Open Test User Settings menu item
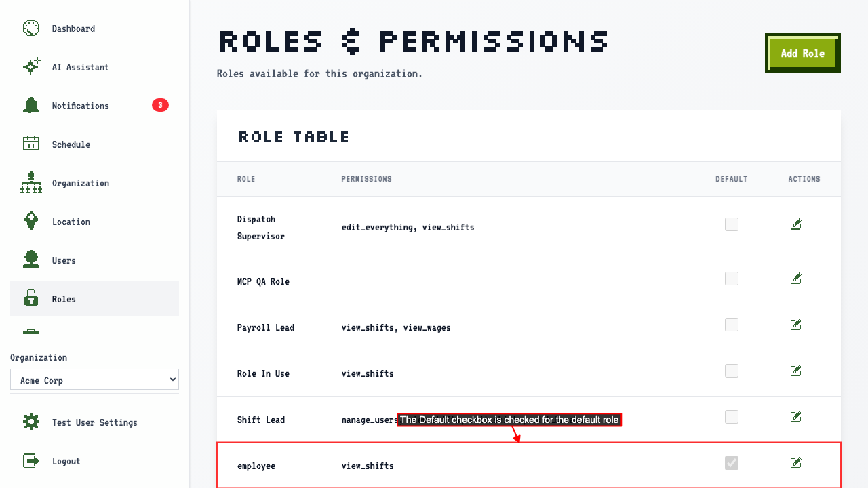Screen dimensions: 868x488 point(94,422)
